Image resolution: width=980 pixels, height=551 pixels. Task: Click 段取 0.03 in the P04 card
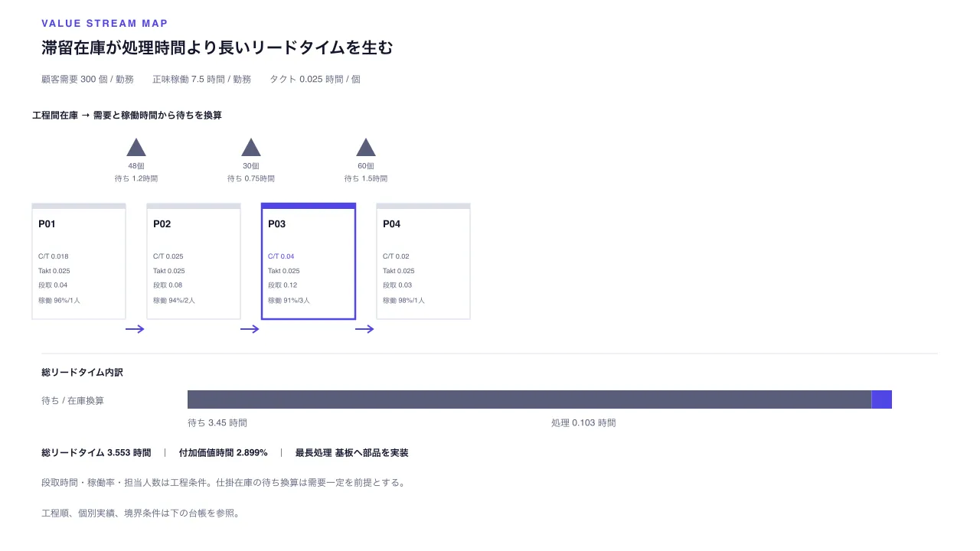pyautogui.click(x=397, y=285)
